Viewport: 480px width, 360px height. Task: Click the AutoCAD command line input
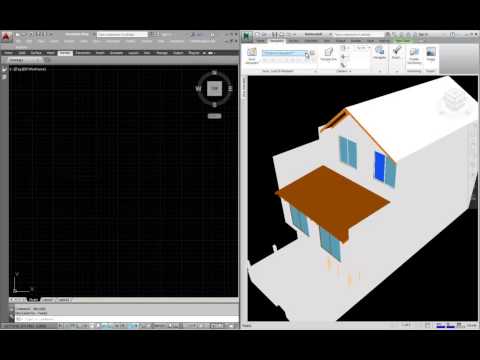click(127, 319)
